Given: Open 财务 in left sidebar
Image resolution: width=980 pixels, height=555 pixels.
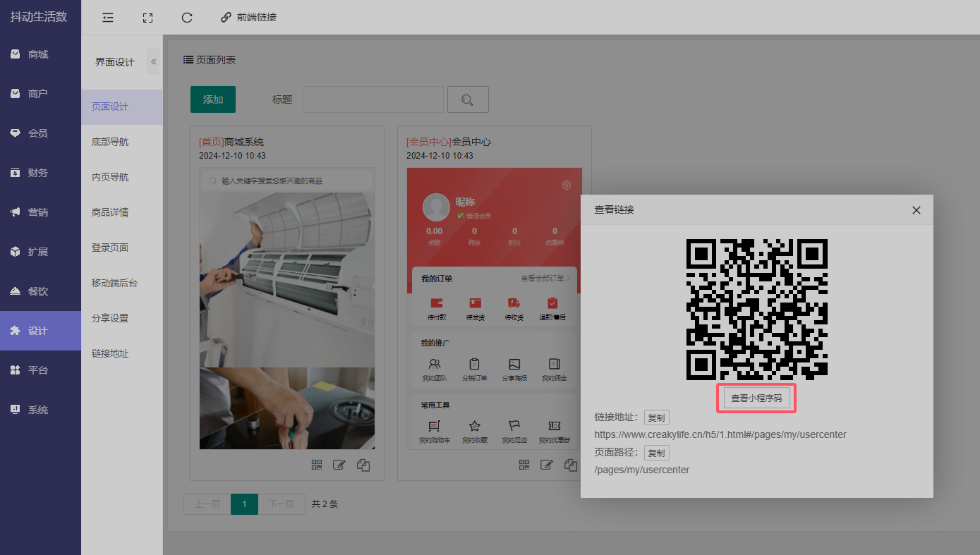Looking at the screenshot, I should coord(40,173).
